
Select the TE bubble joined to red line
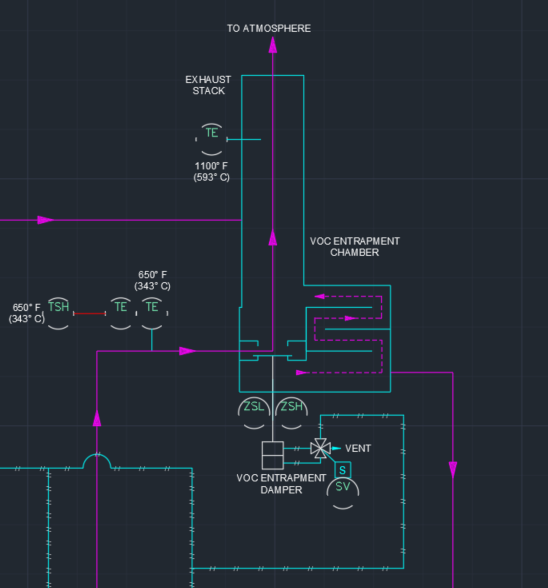(120, 314)
